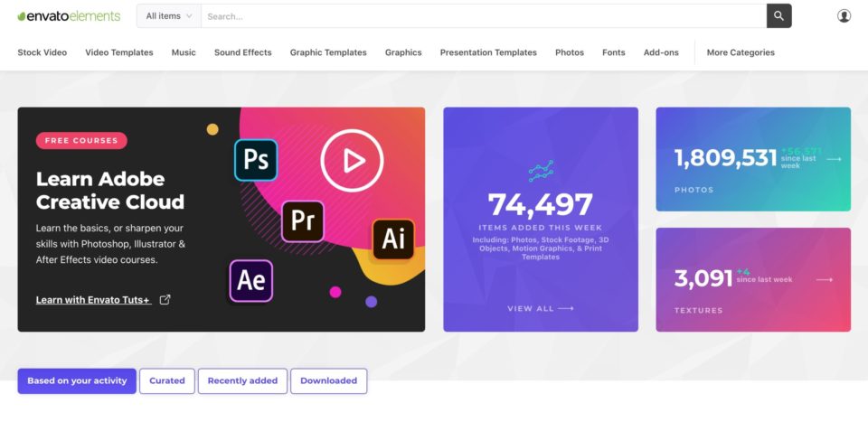This screenshot has width=868, height=422.
Task: Click the Photoshop Ps icon
Action: (x=256, y=160)
